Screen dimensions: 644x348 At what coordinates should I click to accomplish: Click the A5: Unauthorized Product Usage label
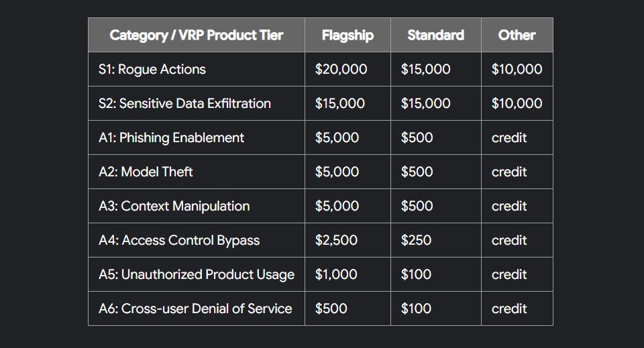196,275
